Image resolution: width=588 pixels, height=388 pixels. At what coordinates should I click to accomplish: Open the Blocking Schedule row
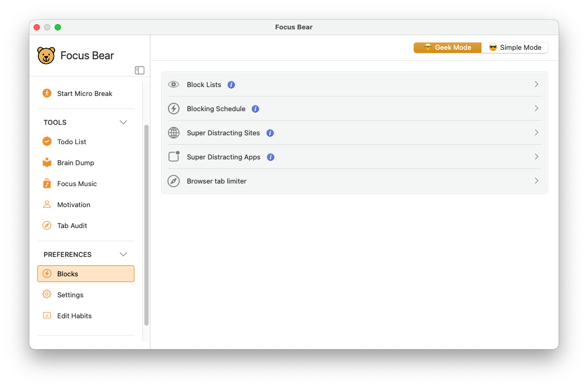tap(354, 109)
